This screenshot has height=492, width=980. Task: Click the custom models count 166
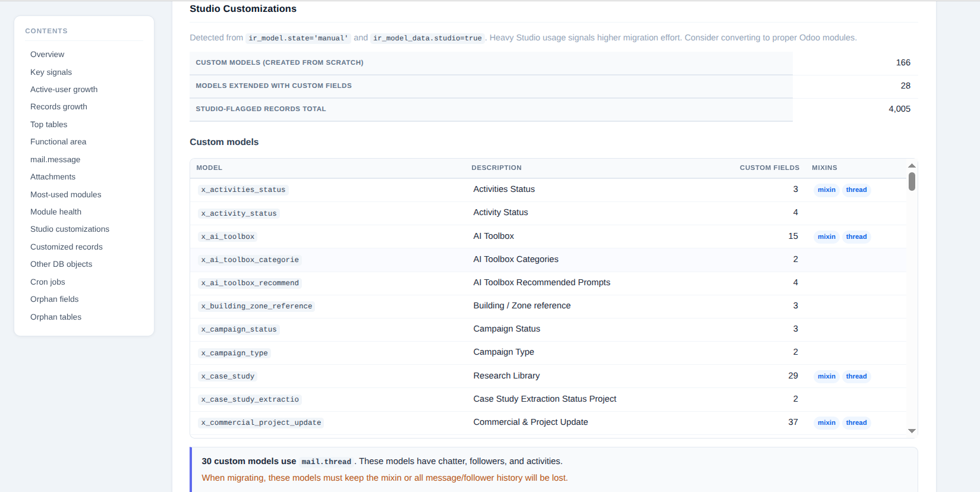[x=903, y=62]
